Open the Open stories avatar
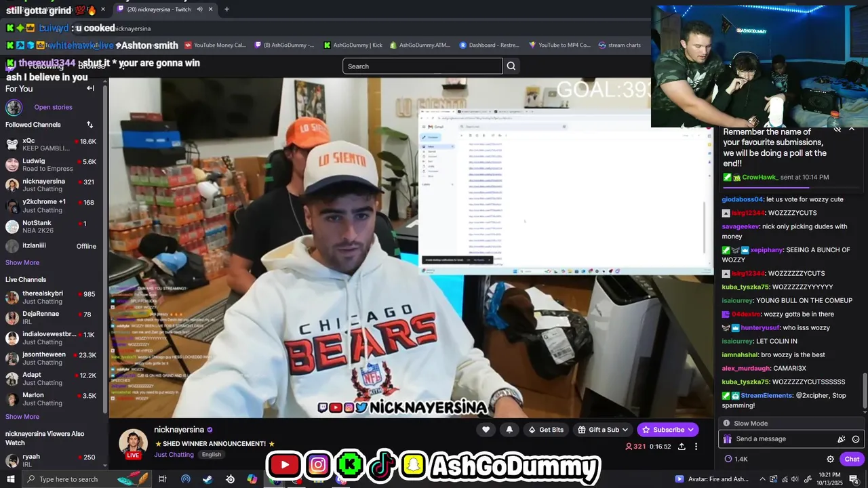This screenshot has height=488, width=868. [14, 107]
